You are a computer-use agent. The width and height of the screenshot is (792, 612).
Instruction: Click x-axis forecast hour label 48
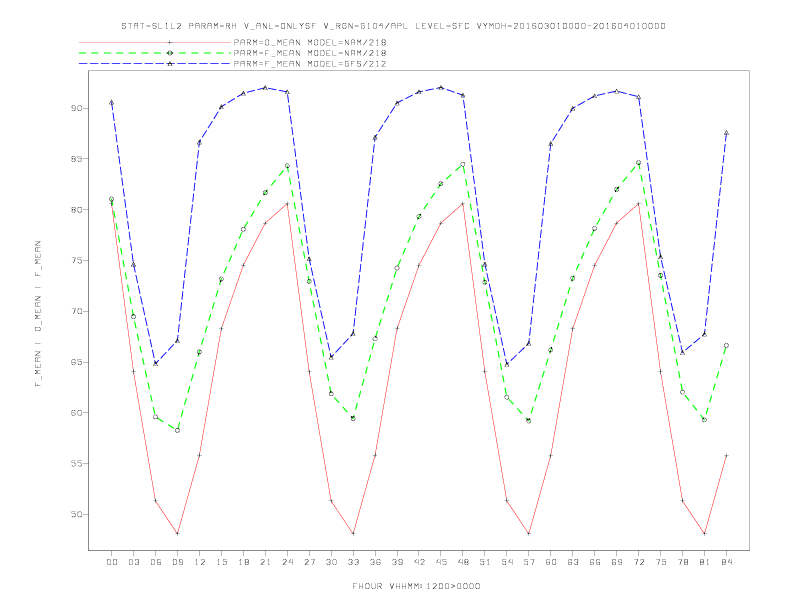click(463, 562)
